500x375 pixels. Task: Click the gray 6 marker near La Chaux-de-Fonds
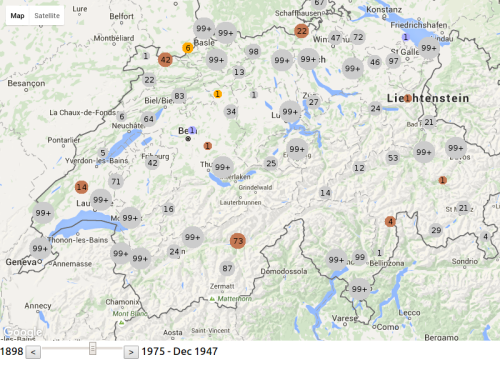(122, 117)
